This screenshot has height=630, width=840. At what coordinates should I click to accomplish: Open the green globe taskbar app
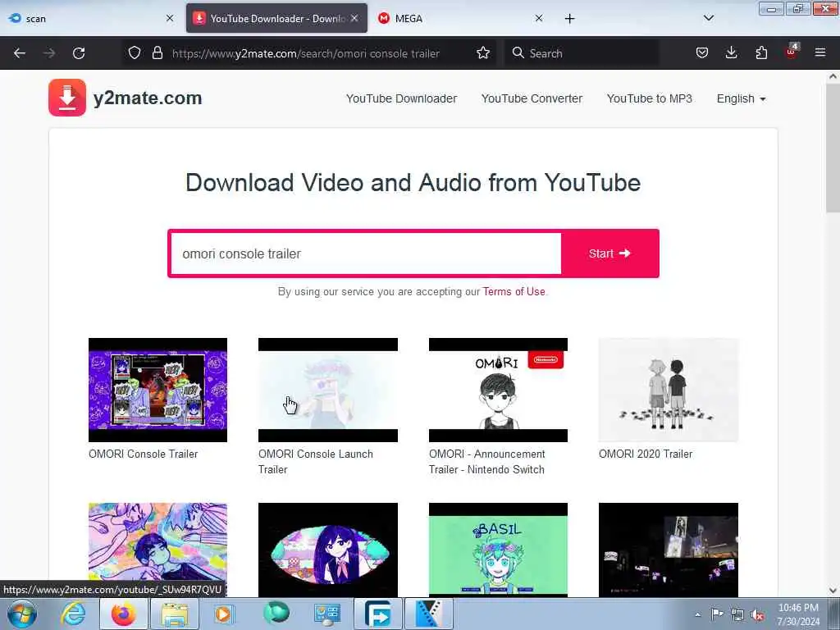click(x=276, y=614)
